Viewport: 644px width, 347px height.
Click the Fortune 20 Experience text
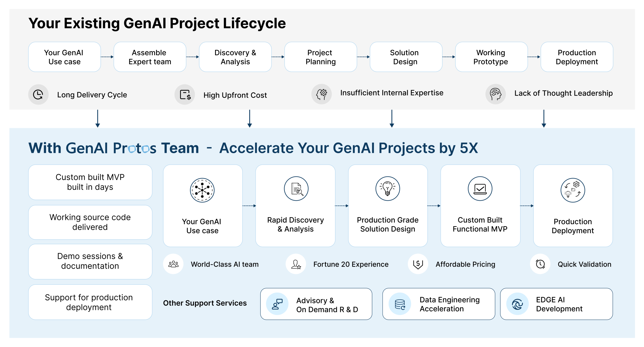click(351, 264)
